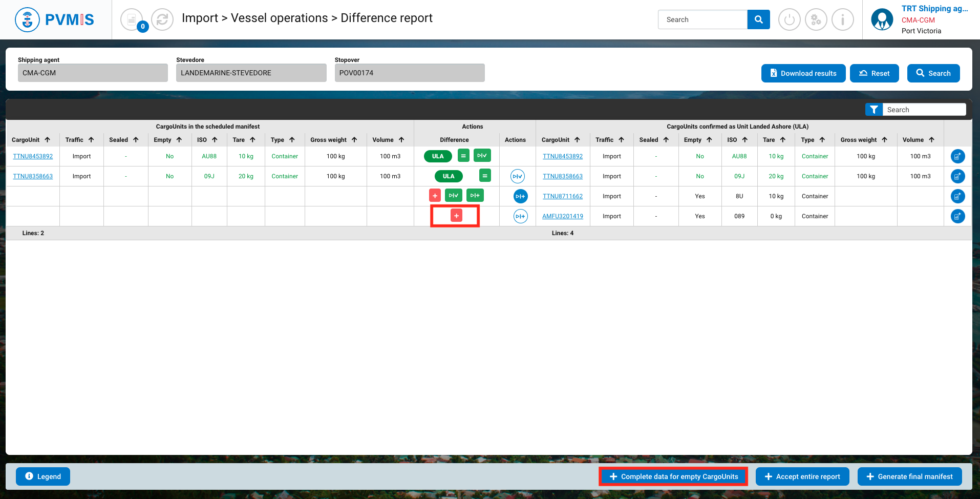This screenshot has height=499, width=980.
Task: Click Complete data for empty CargoUnits button
Action: pyautogui.click(x=673, y=476)
